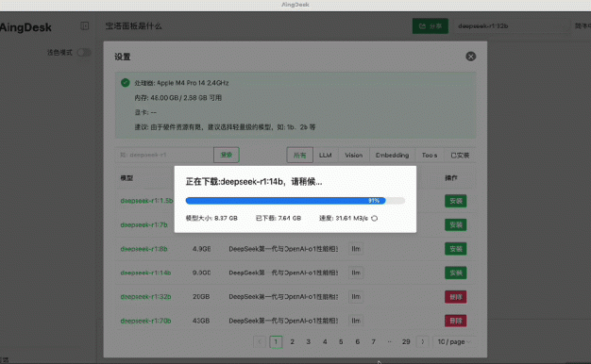This screenshot has height=364, width=591.
Task: Click the model size 8.37 GB text
Action: 211,219
